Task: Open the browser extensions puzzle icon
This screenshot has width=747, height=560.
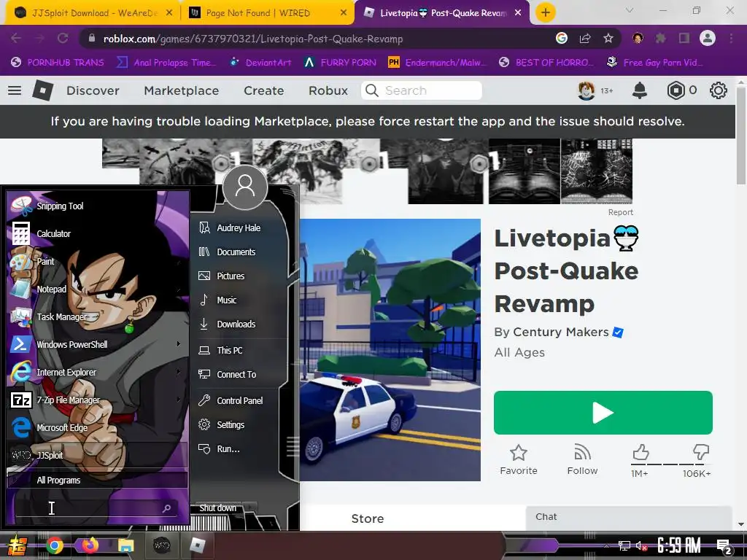Action: (x=660, y=38)
